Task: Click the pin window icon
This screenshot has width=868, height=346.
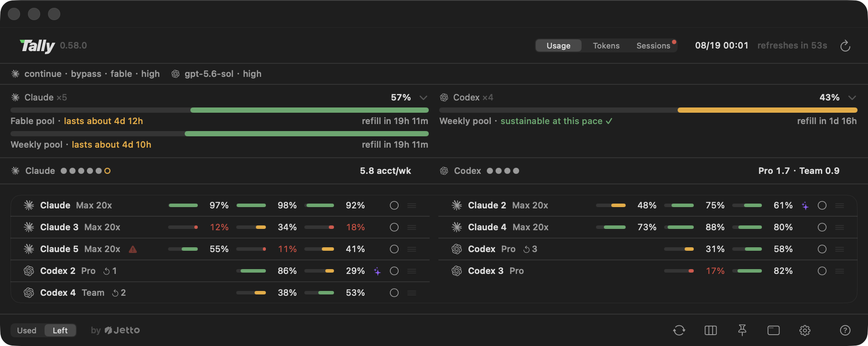Action: [742, 330]
